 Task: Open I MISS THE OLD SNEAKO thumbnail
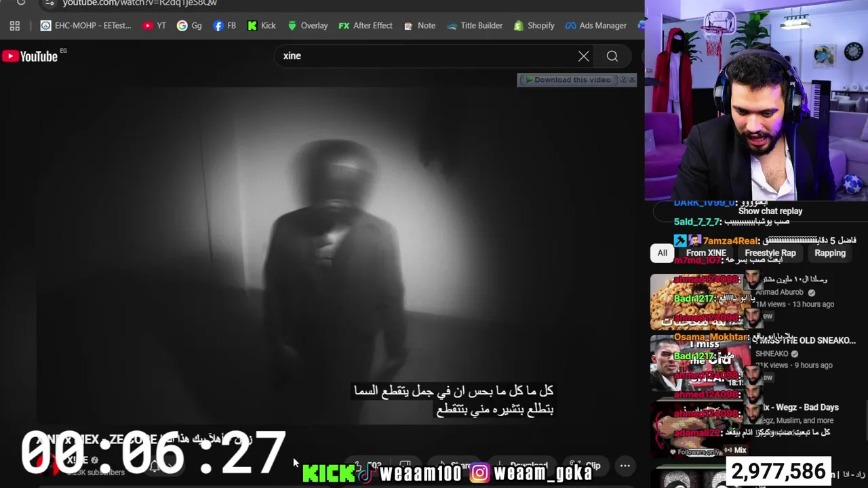pos(701,363)
